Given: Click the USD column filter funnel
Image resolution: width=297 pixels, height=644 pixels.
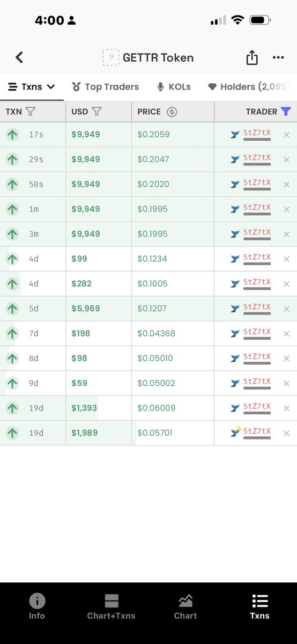Looking at the screenshot, I should (x=96, y=112).
